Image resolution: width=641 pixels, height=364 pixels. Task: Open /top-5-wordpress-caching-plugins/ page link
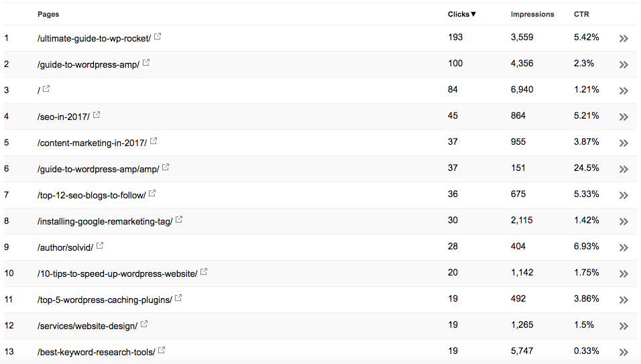point(105,300)
